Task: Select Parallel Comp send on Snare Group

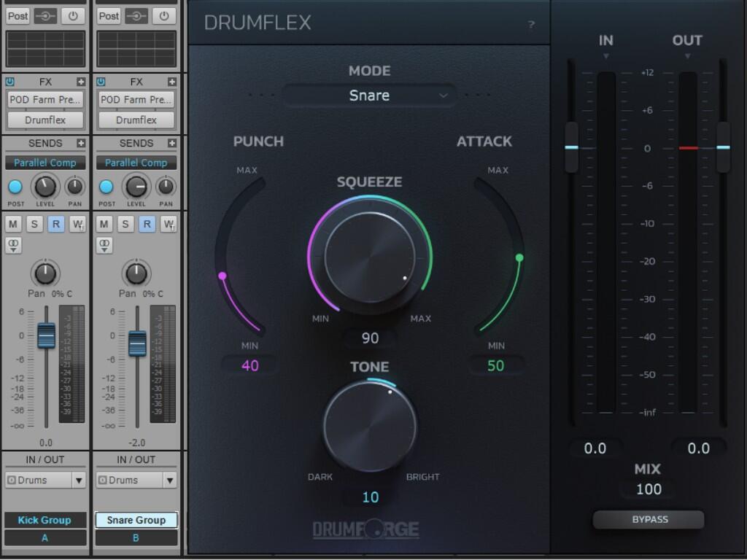Action: point(136,163)
